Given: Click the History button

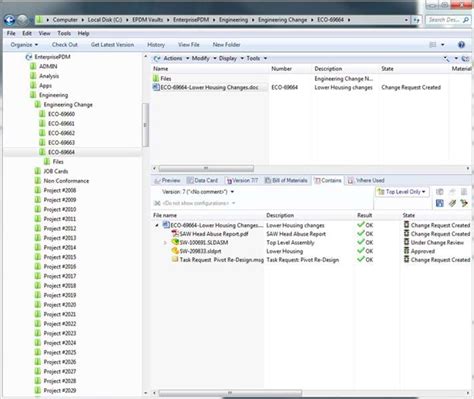Looking at the screenshot, I should tap(156, 45).
